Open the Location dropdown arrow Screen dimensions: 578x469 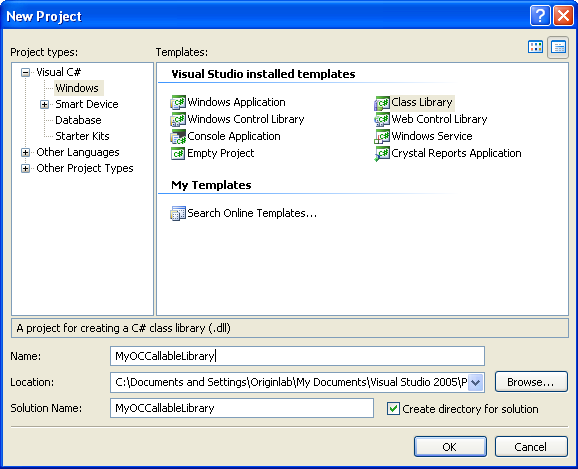pyautogui.click(x=476, y=382)
